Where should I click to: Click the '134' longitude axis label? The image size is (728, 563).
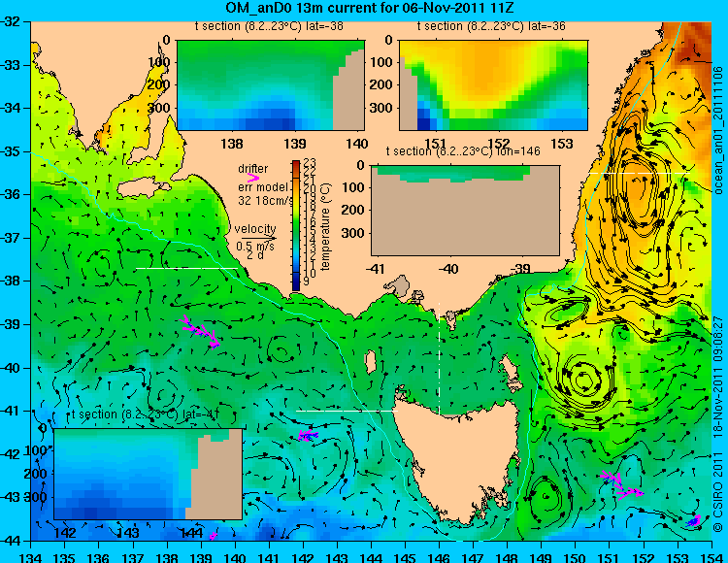(x=31, y=557)
